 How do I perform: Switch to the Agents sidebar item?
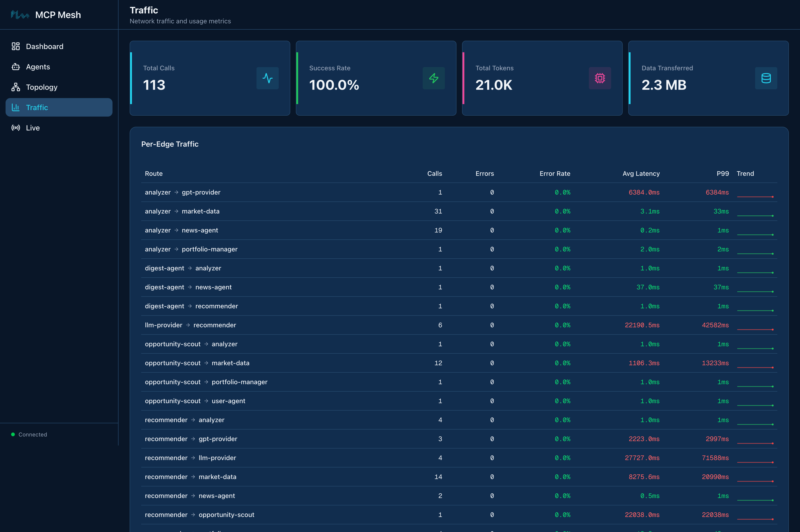[38, 67]
